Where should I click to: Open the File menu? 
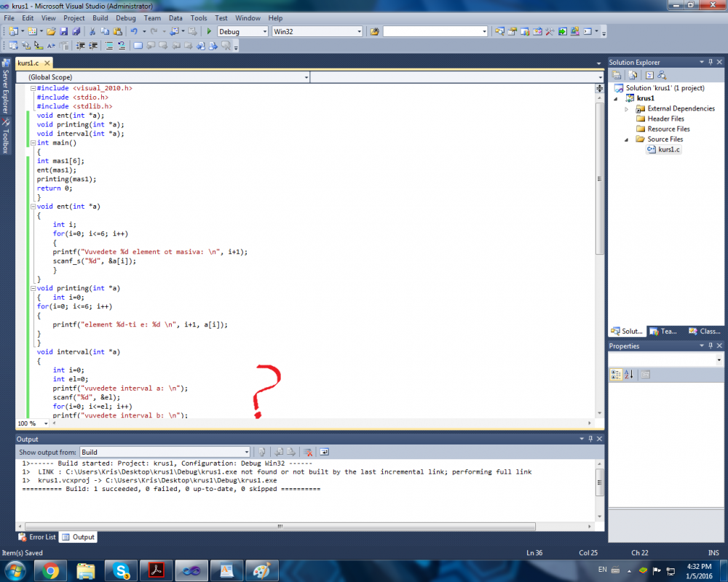click(x=9, y=18)
